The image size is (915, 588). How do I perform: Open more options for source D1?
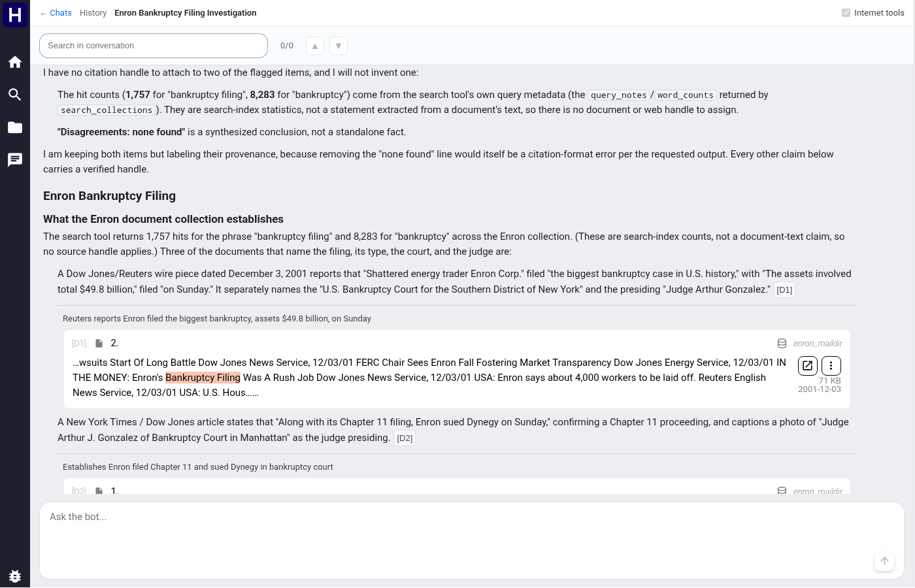[831, 366]
